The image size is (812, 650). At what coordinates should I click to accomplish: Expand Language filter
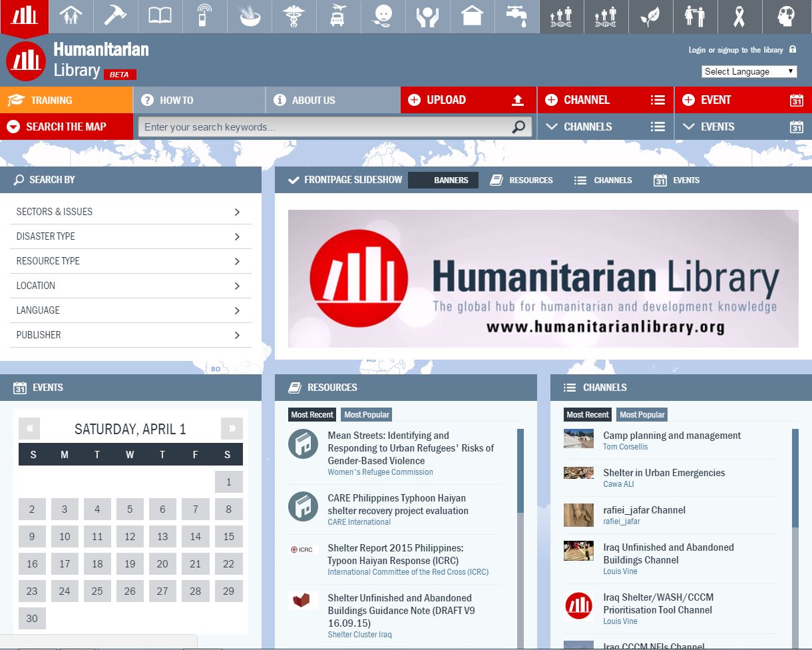pyautogui.click(x=130, y=310)
